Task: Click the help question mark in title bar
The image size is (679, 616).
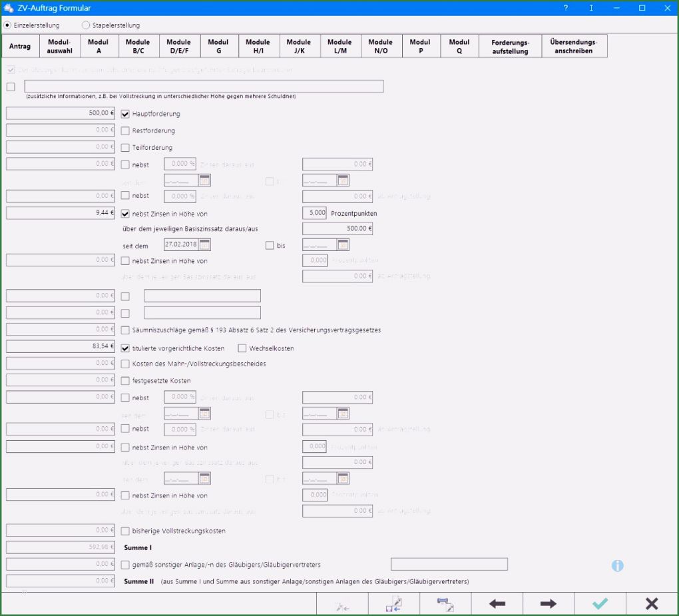Action: (x=566, y=8)
